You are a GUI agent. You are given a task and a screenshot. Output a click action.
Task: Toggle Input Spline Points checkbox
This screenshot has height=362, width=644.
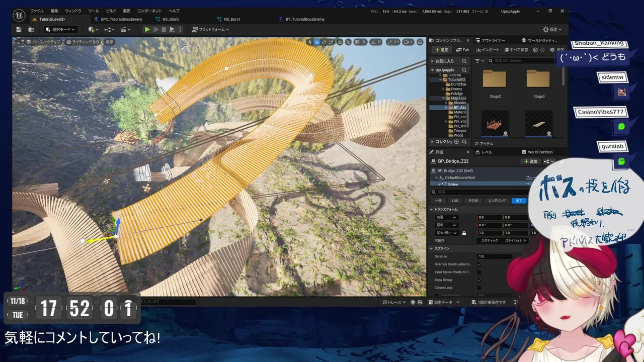[479, 272]
